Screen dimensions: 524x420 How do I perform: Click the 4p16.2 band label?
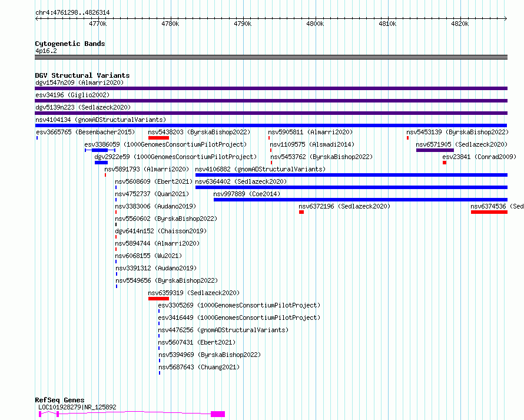click(46, 51)
